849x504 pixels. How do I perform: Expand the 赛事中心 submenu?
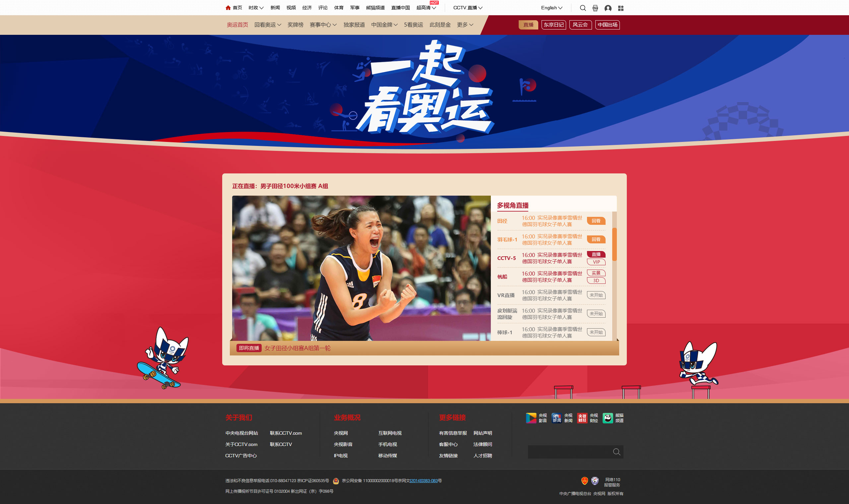coord(323,25)
